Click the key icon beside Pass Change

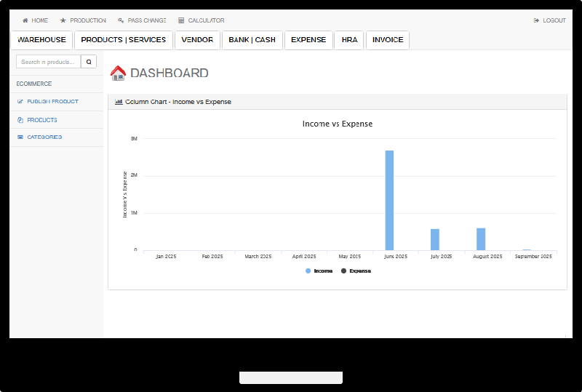[x=121, y=20]
